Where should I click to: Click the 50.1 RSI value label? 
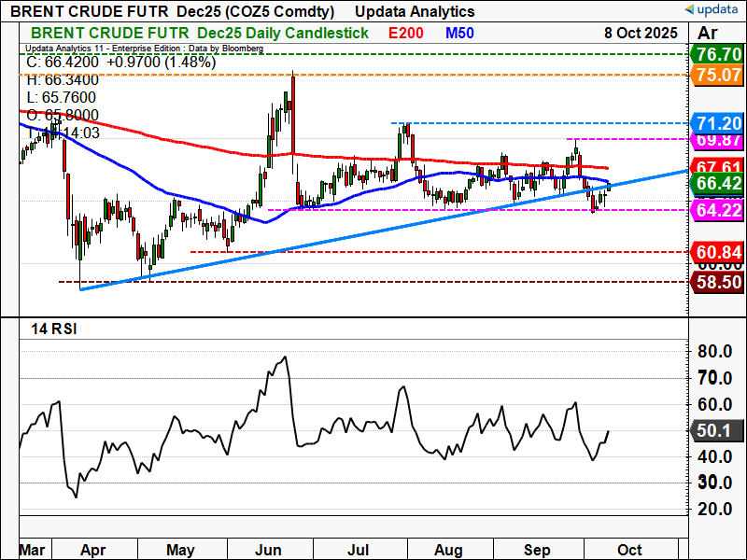(718, 431)
